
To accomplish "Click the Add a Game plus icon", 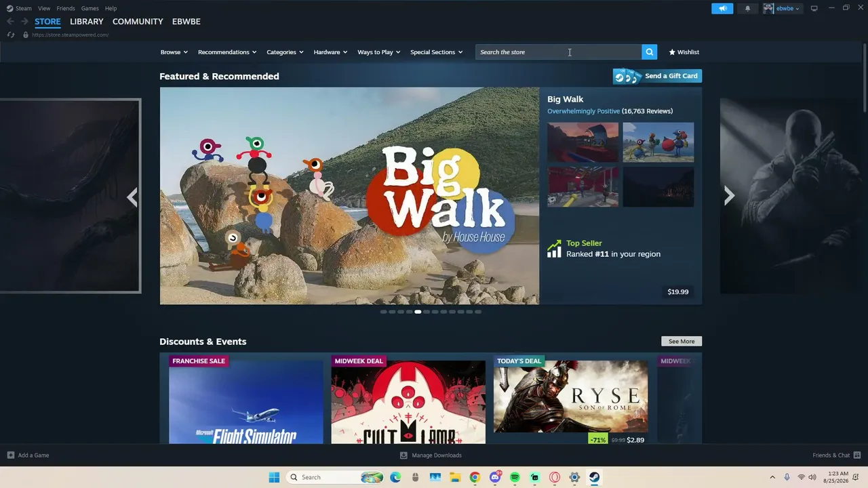I will (x=10, y=455).
